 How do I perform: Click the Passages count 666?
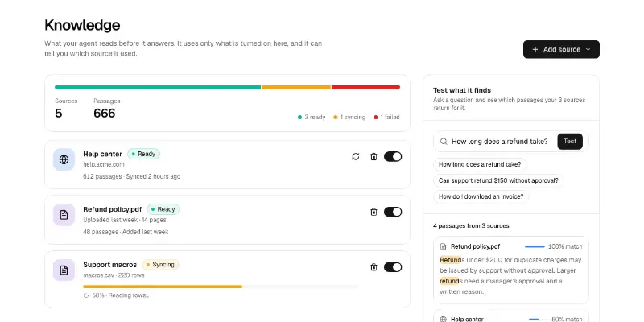pos(105,114)
